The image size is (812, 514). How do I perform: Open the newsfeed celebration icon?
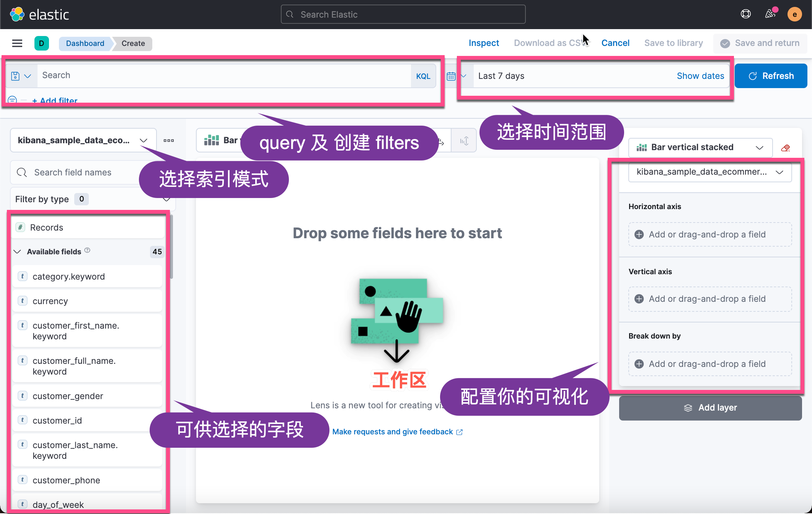click(770, 14)
